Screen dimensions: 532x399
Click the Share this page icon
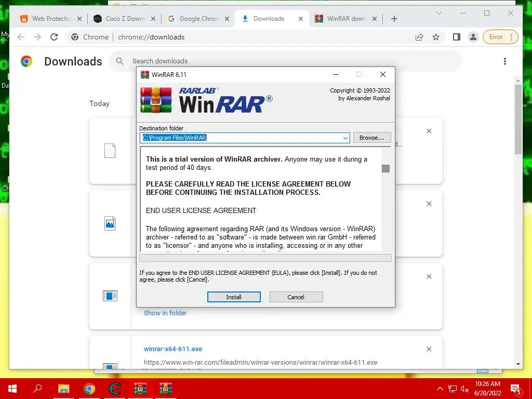419,37
